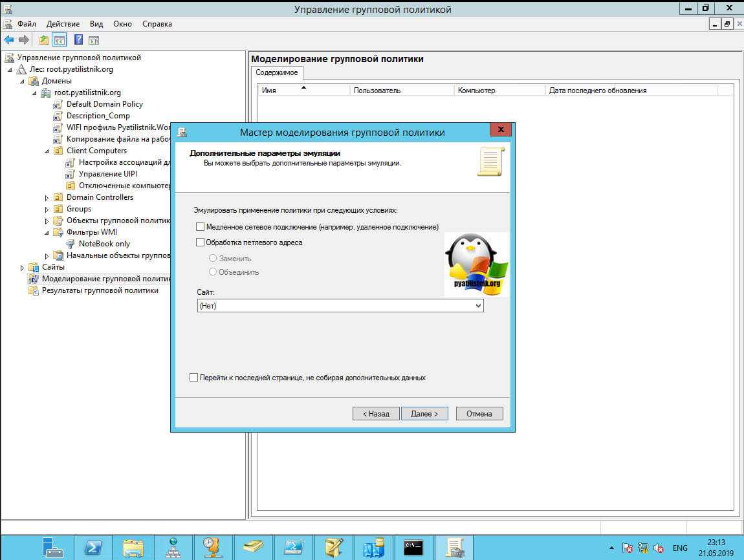Expand the Сайты node in the tree
The image size is (744, 560).
(22, 267)
